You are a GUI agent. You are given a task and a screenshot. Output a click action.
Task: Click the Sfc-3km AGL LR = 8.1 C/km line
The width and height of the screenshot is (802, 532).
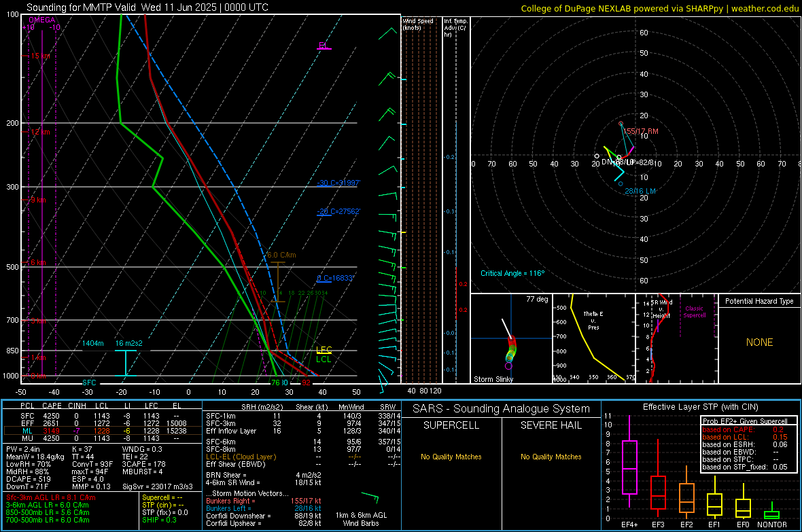[x=51, y=497]
